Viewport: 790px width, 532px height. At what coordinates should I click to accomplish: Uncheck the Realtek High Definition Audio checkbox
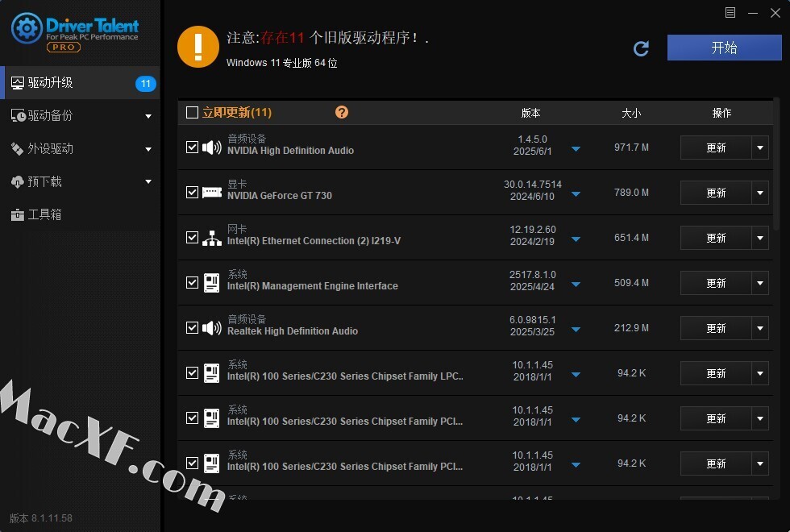(x=192, y=328)
